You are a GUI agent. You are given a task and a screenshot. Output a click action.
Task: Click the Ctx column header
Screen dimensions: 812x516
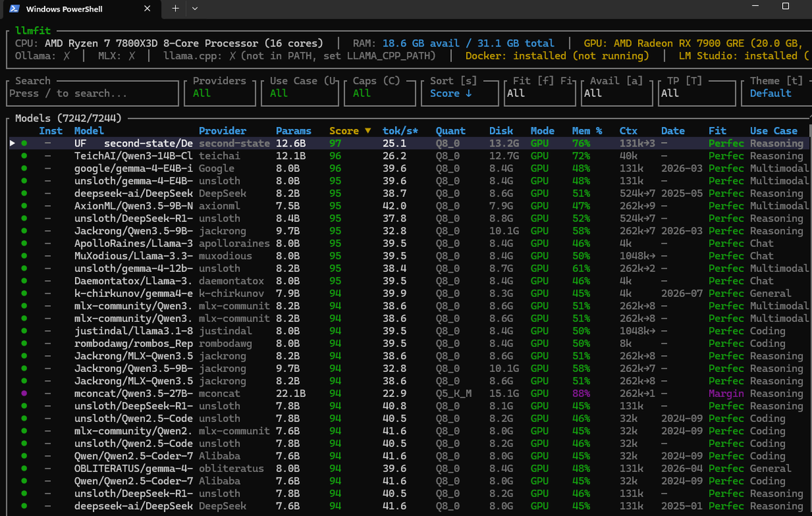click(x=628, y=131)
